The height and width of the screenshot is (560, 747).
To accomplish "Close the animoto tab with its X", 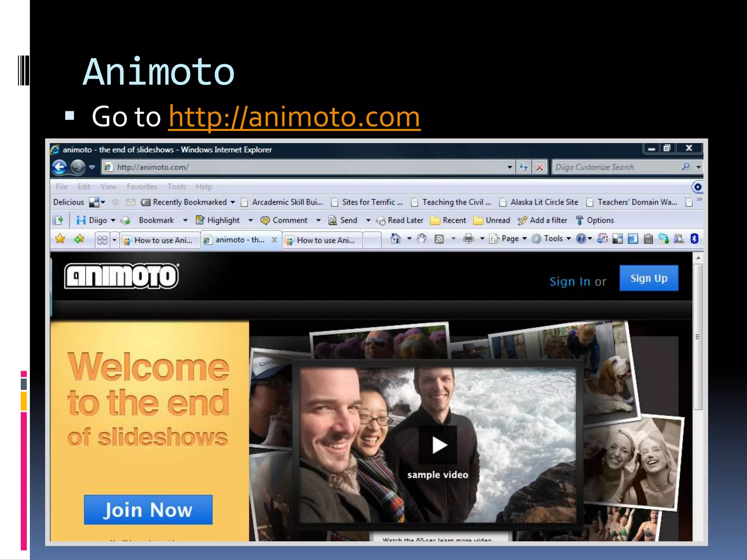I will point(274,240).
